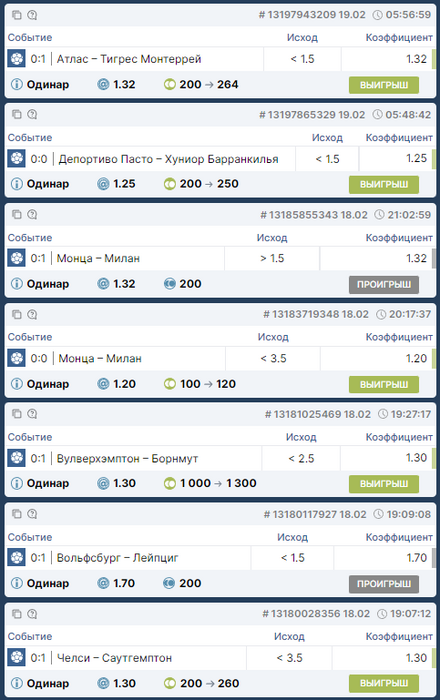Click coefficient 1.20 cell for Монца – Милан
Screen dimensions: 440x700
click(376, 358)
